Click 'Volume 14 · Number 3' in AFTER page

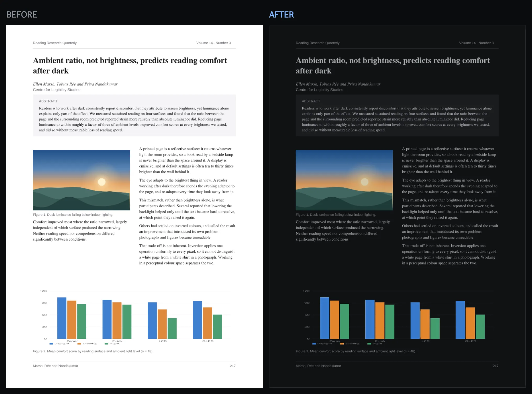(x=476, y=43)
